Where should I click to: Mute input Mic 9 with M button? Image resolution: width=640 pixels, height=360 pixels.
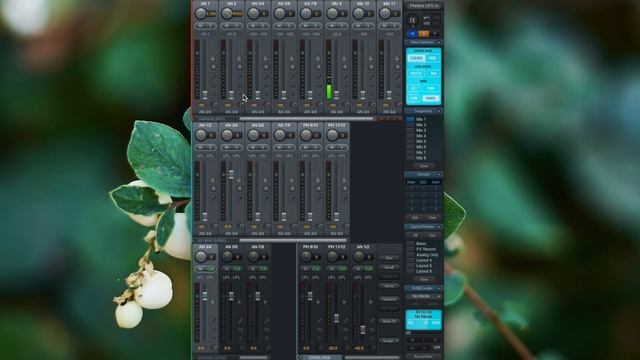(332, 26)
